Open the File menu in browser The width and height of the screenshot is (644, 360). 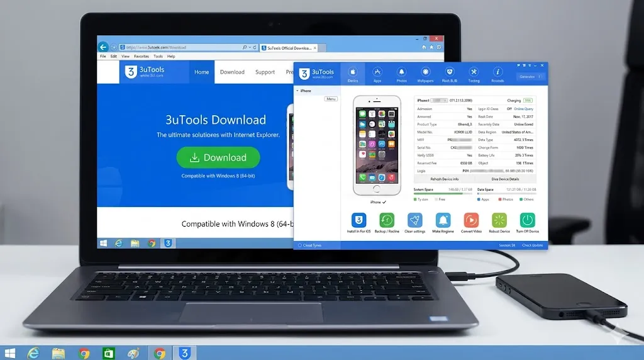pyautogui.click(x=103, y=56)
